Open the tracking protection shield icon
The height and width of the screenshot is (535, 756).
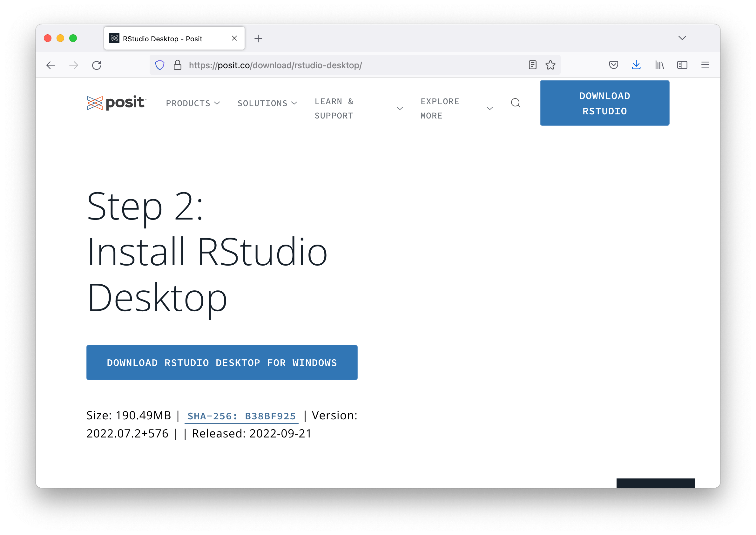[160, 65]
